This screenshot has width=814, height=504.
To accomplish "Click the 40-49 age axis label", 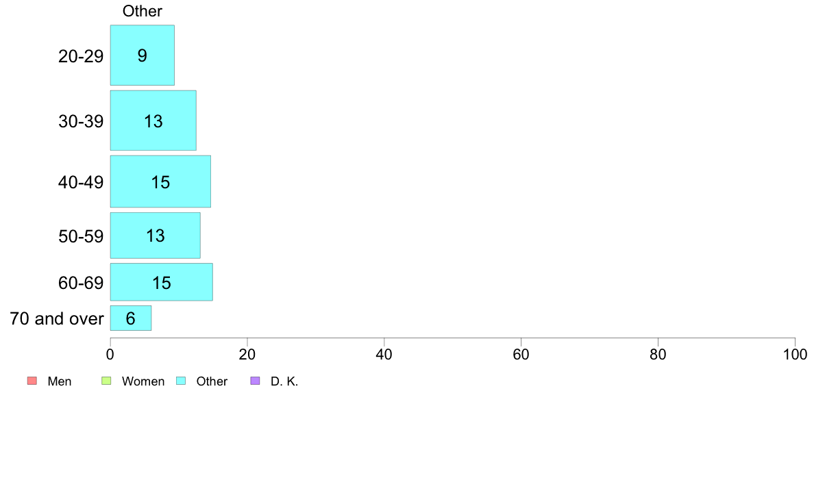I will 81,182.
